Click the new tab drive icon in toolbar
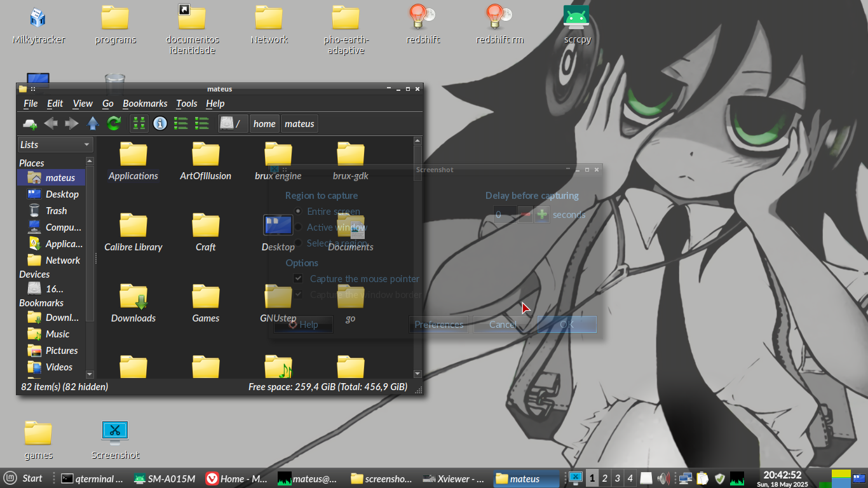This screenshot has width=868, height=488. tap(30, 123)
